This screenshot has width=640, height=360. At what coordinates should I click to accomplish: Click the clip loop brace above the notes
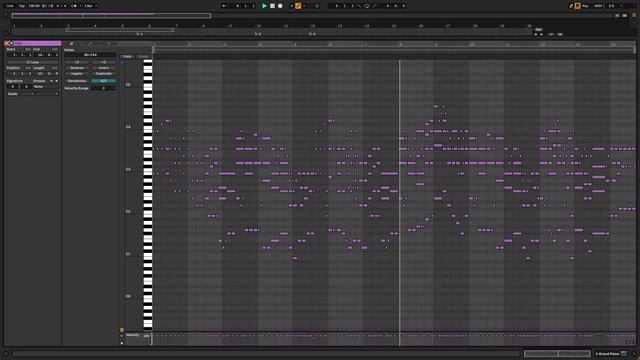click(394, 49)
